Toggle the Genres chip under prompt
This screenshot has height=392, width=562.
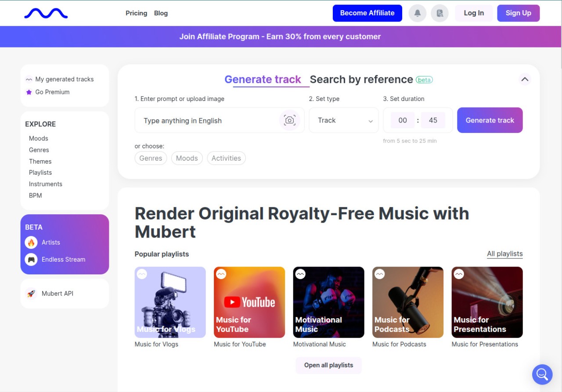pyautogui.click(x=151, y=158)
